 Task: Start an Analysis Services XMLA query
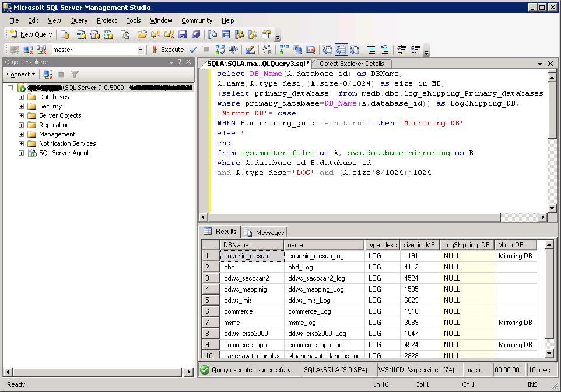(x=108, y=34)
